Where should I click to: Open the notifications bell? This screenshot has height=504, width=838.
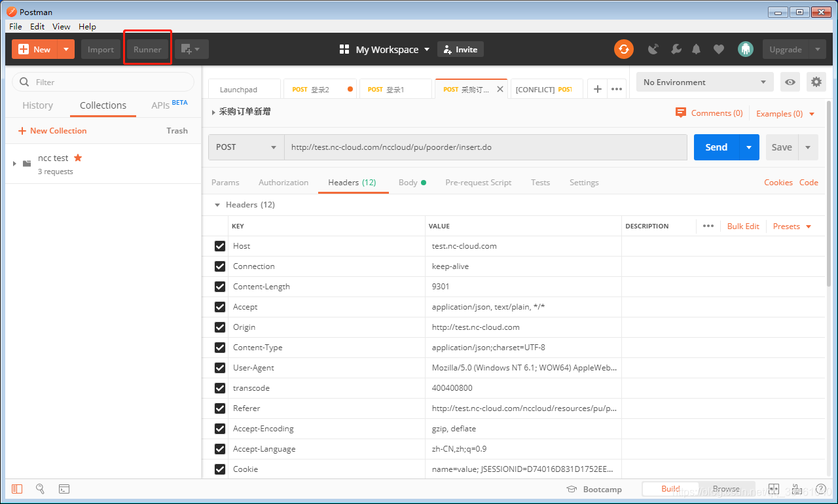point(697,49)
